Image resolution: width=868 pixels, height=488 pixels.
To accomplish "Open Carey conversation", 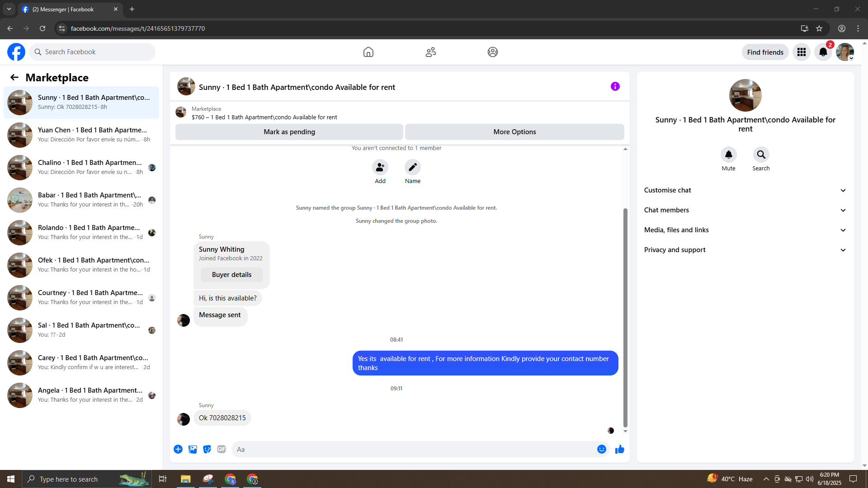I will tap(81, 363).
